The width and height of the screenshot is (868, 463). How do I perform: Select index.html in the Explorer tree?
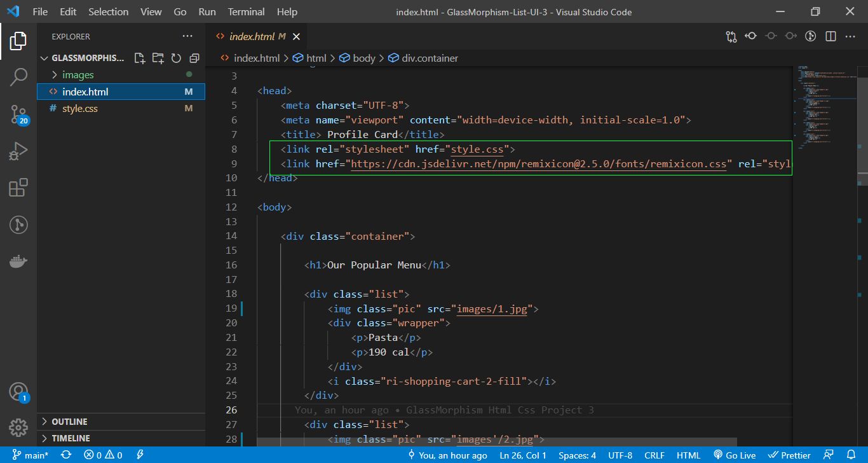coord(121,92)
